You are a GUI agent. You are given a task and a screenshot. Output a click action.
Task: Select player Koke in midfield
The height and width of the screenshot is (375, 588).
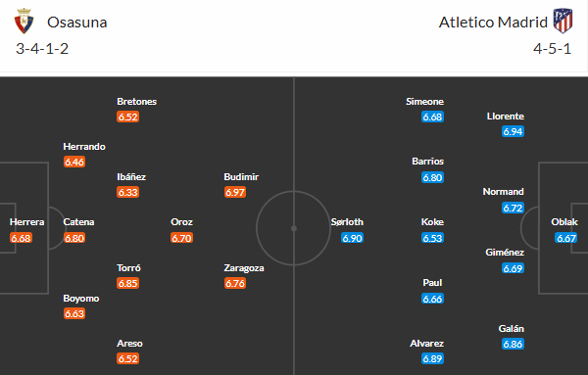pyautogui.click(x=432, y=222)
